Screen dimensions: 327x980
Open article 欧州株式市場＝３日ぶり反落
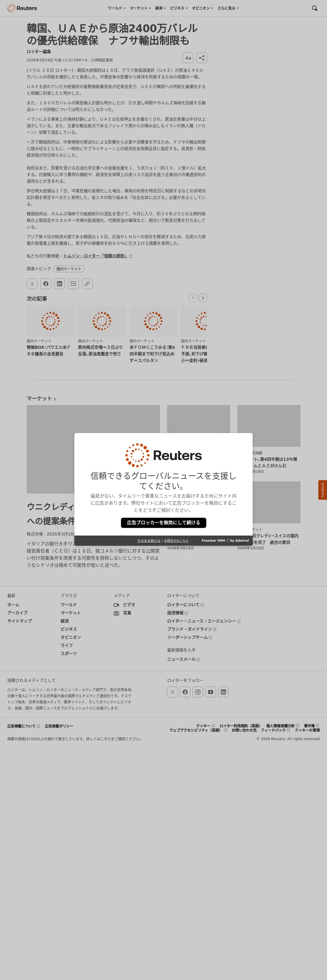pyautogui.click(x=100, y=350)
